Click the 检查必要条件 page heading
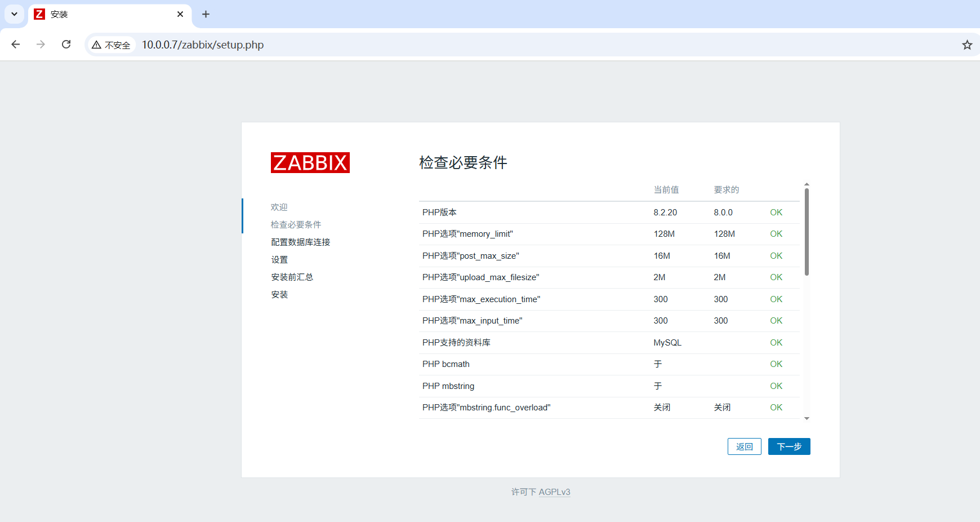The width and height of the screenshot is (980, 522). pos(463,162)
